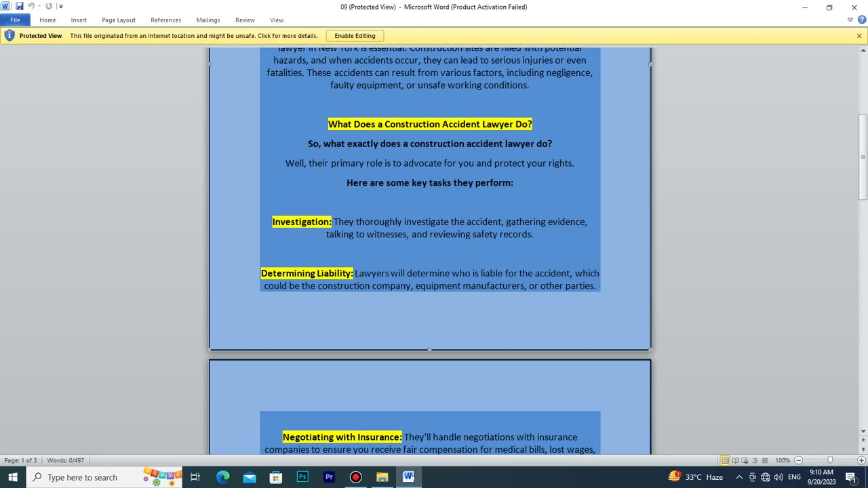The image size is (868, 488).
Task: Click the Protected View shield icon
Action: pyautogui.click(x=9, y=36)
